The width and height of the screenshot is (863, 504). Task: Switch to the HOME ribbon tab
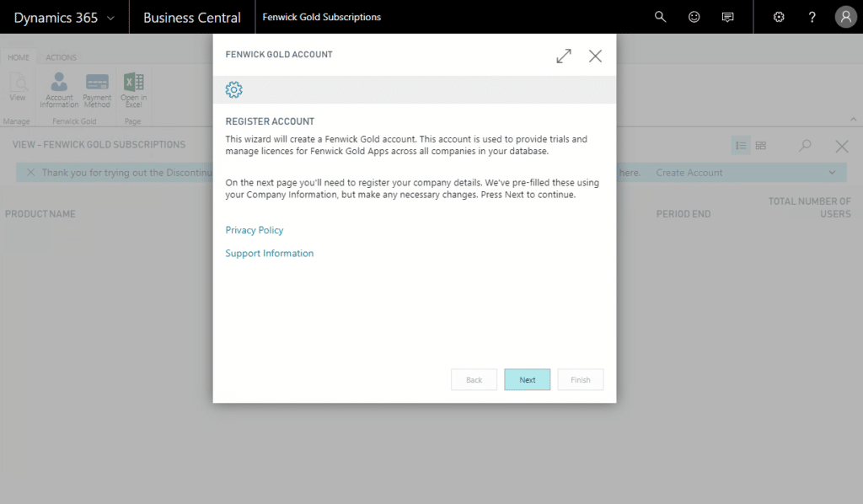(x=19, y=57)
